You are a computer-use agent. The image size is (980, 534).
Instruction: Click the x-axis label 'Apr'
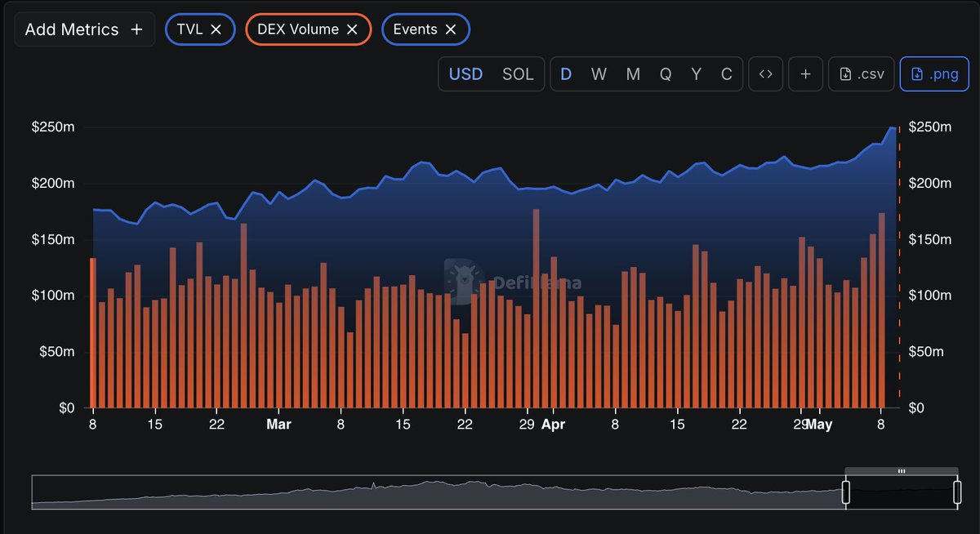pyautogui.click(x=553, y=425)
